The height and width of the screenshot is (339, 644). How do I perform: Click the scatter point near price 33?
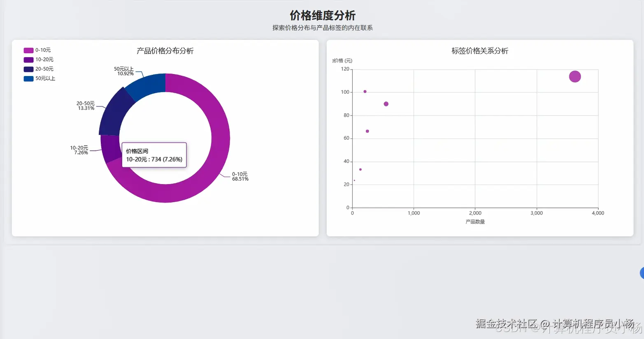pyautogui.click(x=360, y=170)
